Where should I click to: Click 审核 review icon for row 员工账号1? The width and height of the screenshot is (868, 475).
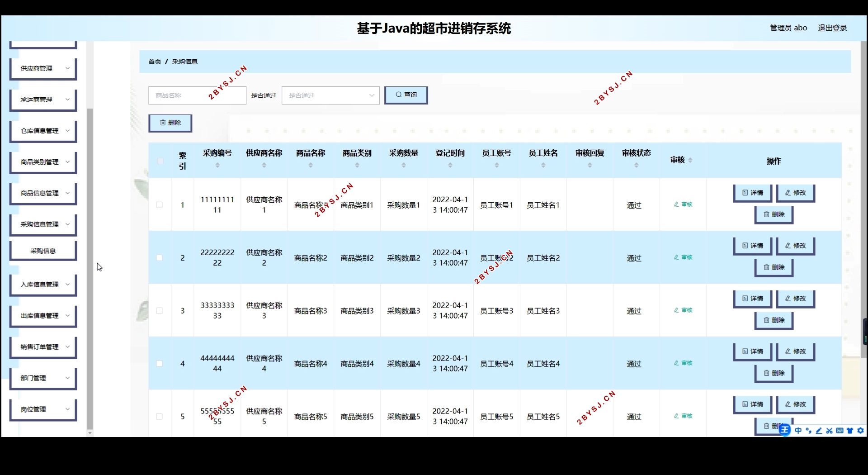coord(683,204)
